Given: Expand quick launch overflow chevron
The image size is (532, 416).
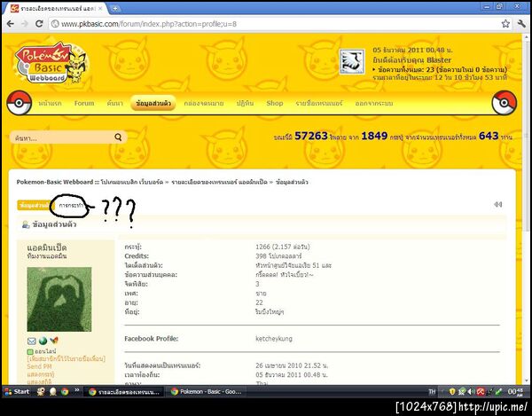Looking at the screenshot, I should coord(76,390).
